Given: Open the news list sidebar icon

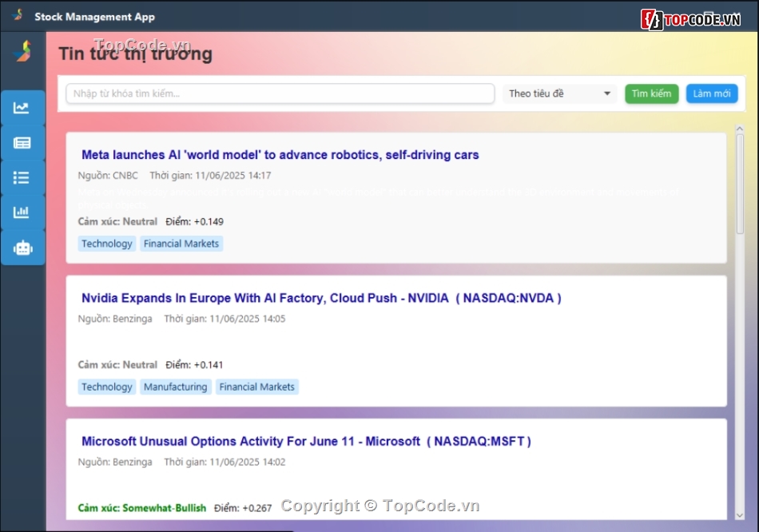Looking at the screenshot, I should coord(22,143).
